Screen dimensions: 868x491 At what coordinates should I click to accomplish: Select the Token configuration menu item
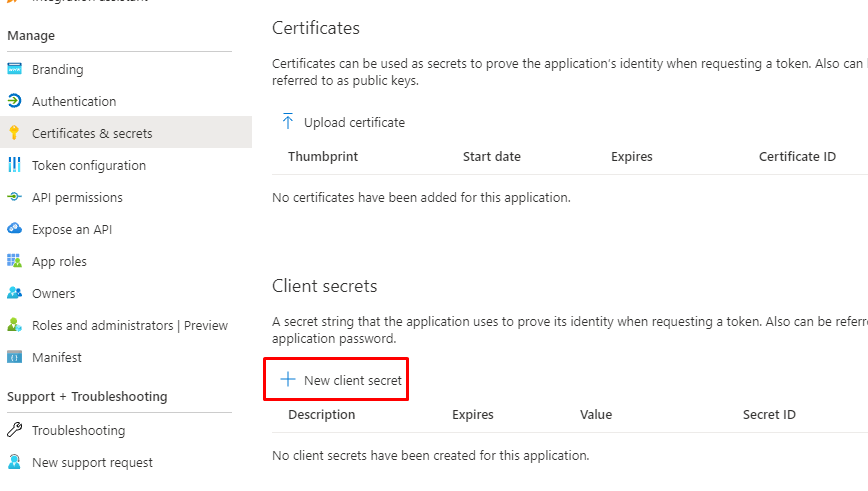point(89,165)
